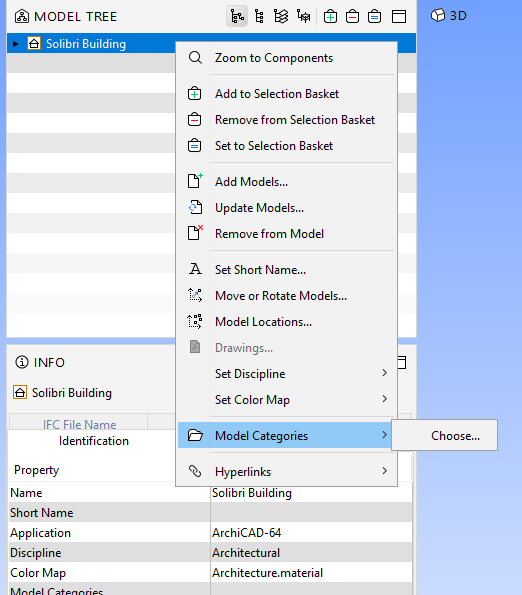
Task: Expand the Solibri Building tree node
Action: coord(16,44)
